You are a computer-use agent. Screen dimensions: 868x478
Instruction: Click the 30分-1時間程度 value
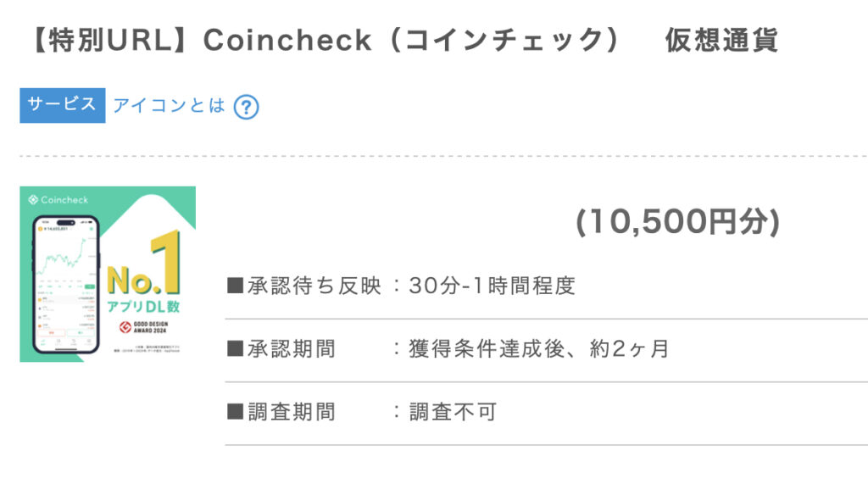pyautogui.click(x=492, y=286)
